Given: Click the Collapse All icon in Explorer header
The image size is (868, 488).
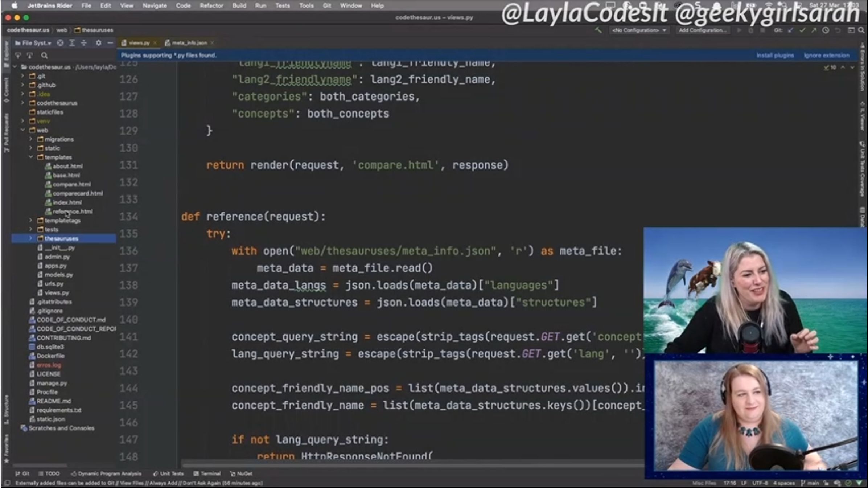Looking at the screenshot, I should pos(84,43).
